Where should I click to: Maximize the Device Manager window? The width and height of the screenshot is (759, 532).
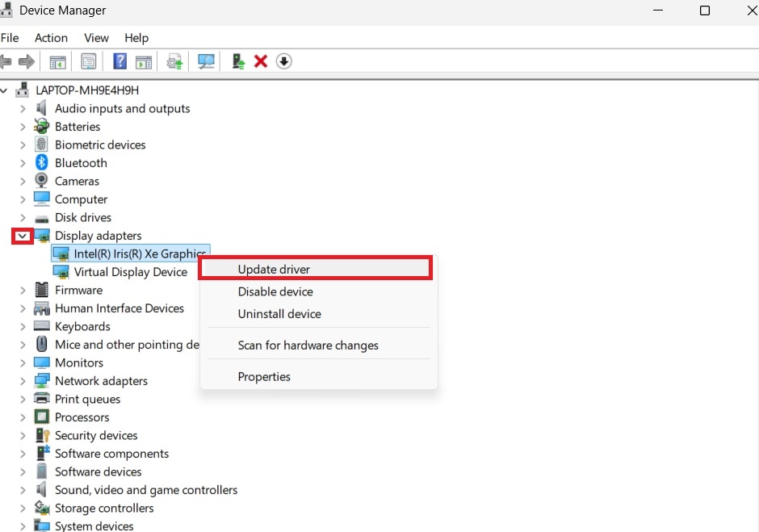click(x=705, y=10)
